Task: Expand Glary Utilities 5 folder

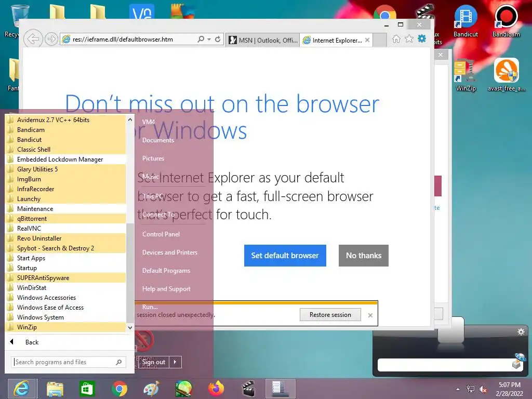Action: pos(66,169)
